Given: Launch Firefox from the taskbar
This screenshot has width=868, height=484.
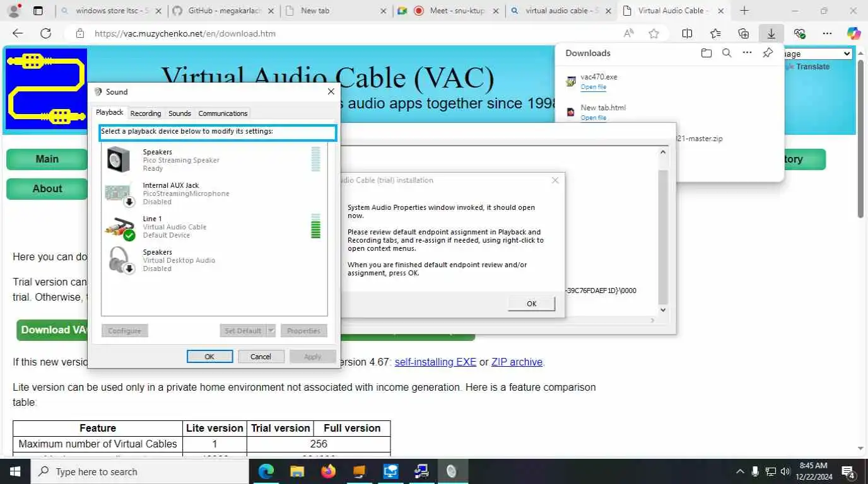Looking at the screenshot, I should coord(328,471).
